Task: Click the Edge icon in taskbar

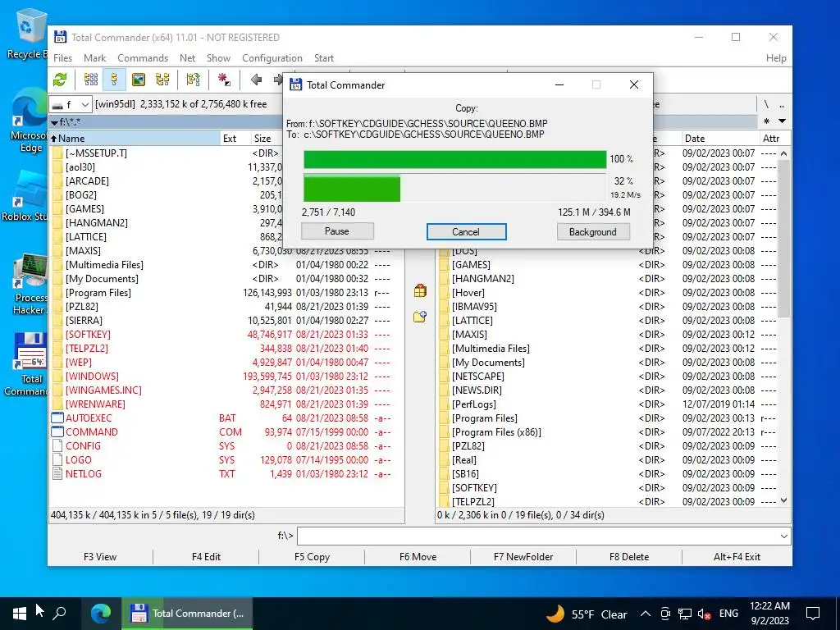Action: click(101, 614)
